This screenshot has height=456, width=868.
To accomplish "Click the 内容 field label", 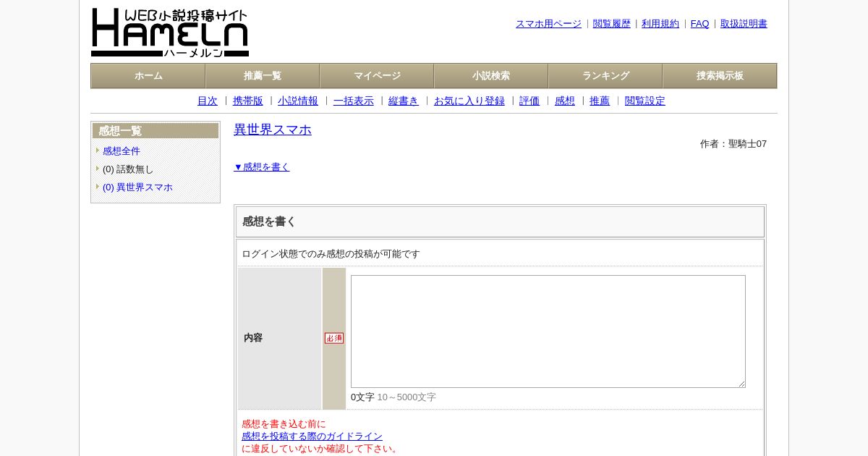I will click(253, 338).
